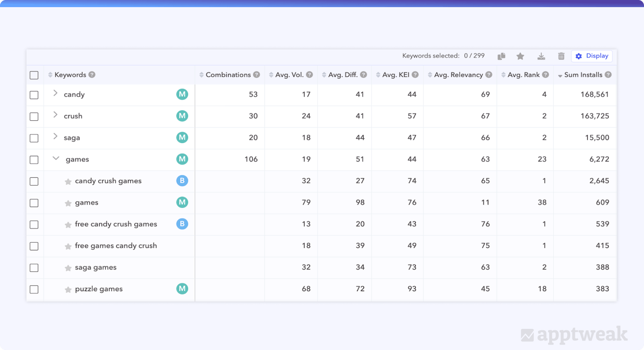
Task: Toggle the select-all checkbox in header
Action: (34, 75)
